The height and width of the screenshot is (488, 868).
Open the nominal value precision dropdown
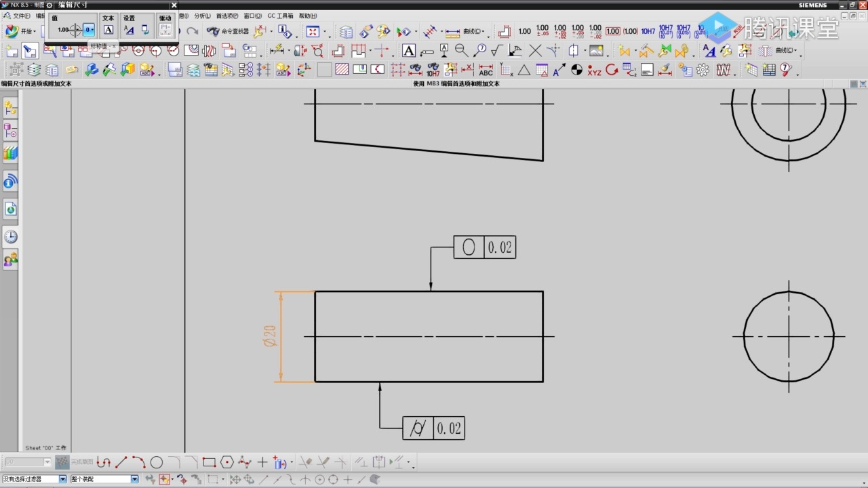pyautogui.click(x=89, y=30)
